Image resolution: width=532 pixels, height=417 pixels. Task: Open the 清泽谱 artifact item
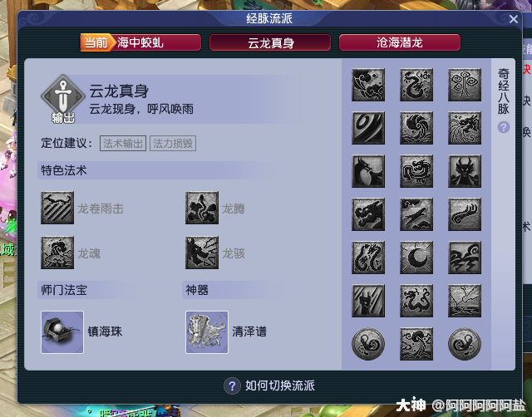click(207, 332)
